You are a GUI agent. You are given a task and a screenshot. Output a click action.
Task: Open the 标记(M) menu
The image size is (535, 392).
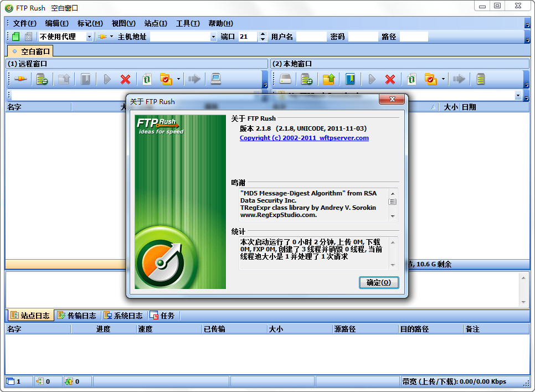pyautogui.click(x=90, y=23)
